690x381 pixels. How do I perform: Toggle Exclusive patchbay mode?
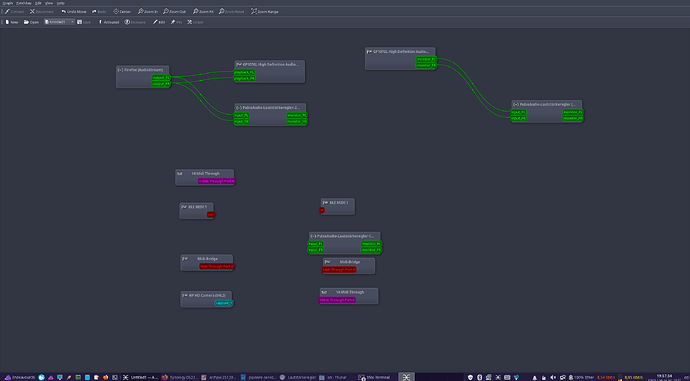(x=135, y=22)
